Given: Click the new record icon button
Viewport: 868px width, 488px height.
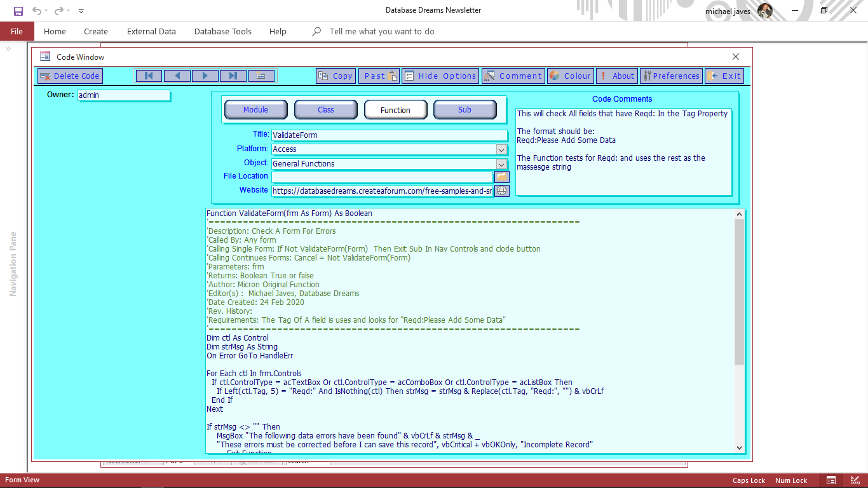Looking at the screenshot, I should tap(261, 76).
